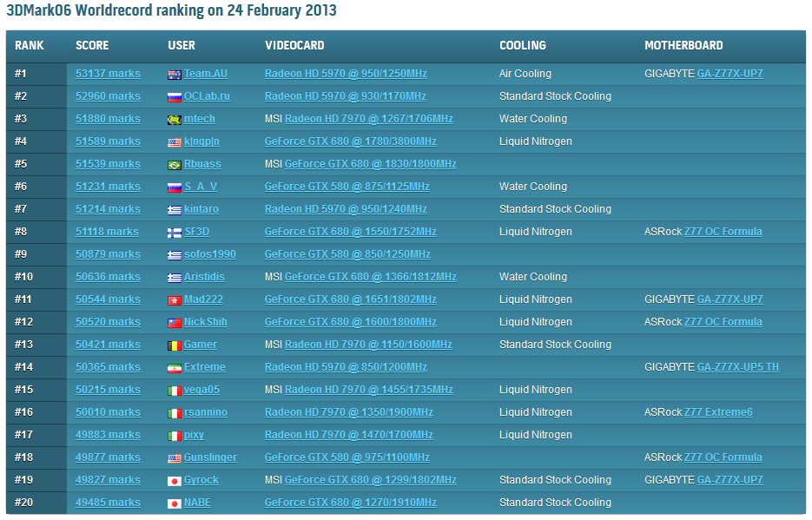Click the Italian flag icon beside pixy
Screen dimensions: 812x520
point(174,436)
